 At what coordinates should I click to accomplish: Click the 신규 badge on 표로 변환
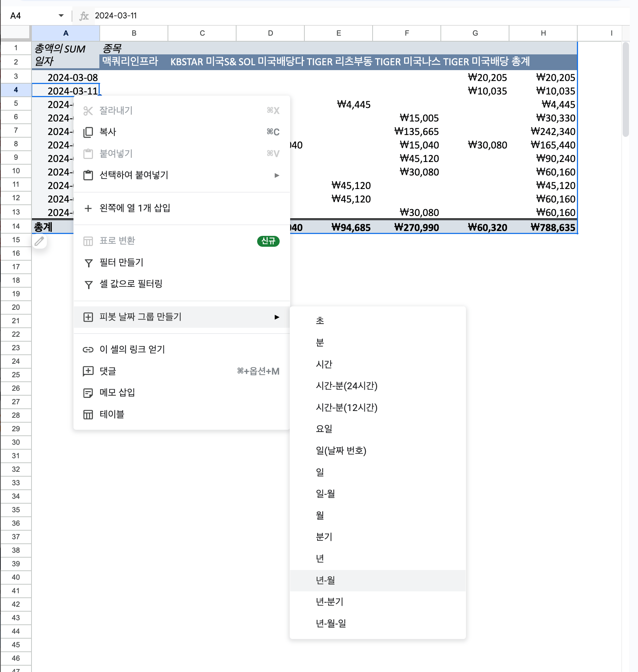point(268,241)
